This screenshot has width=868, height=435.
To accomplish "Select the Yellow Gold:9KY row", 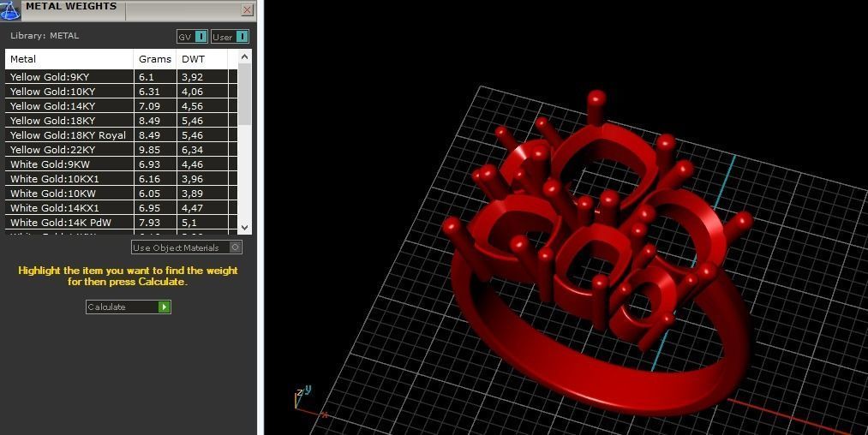I will click(x=121, y=77).
